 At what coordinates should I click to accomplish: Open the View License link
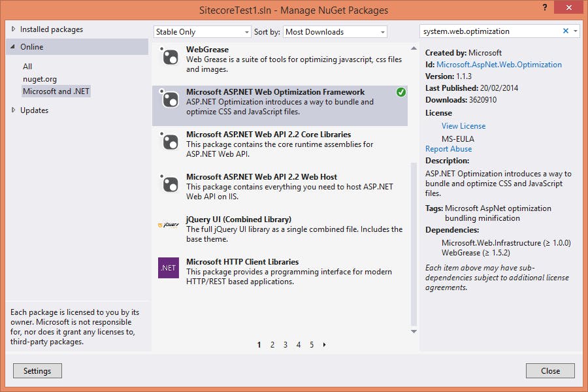pos(463,126)
